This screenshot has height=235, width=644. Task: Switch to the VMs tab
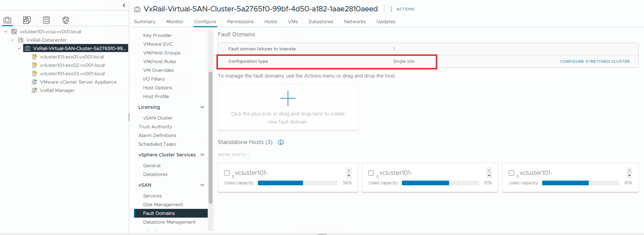293,21
